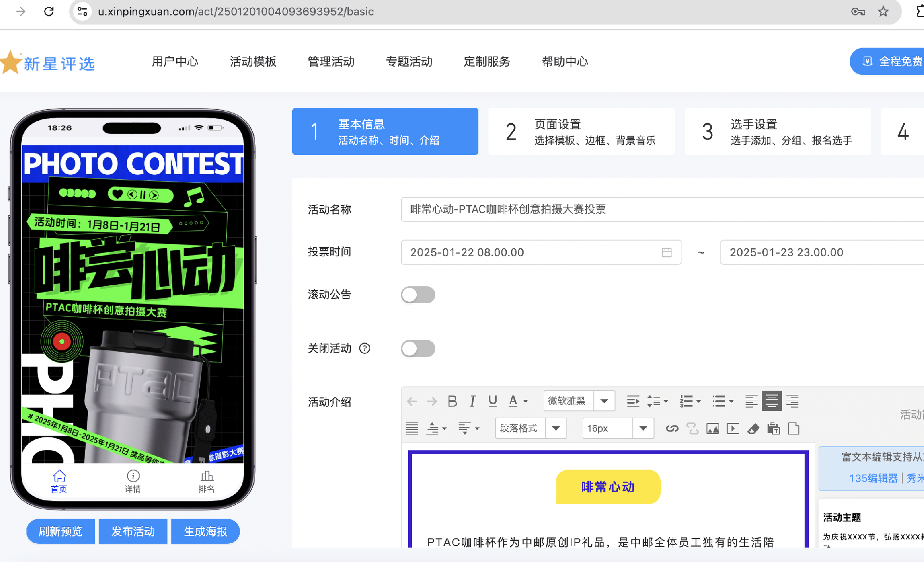This screenshot has height=562, width=924.
Task: Open the 135编辑器 link
Action: 873,478
